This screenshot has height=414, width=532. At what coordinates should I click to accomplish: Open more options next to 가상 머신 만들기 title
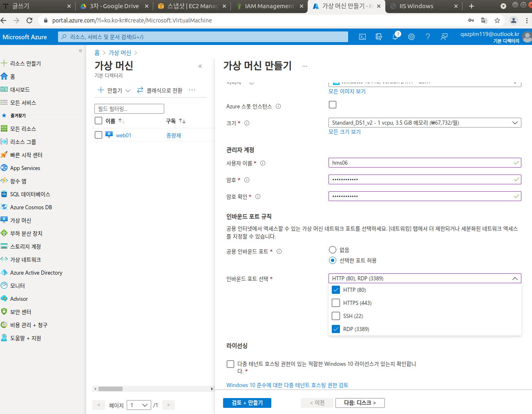click(x=305, y=66)
